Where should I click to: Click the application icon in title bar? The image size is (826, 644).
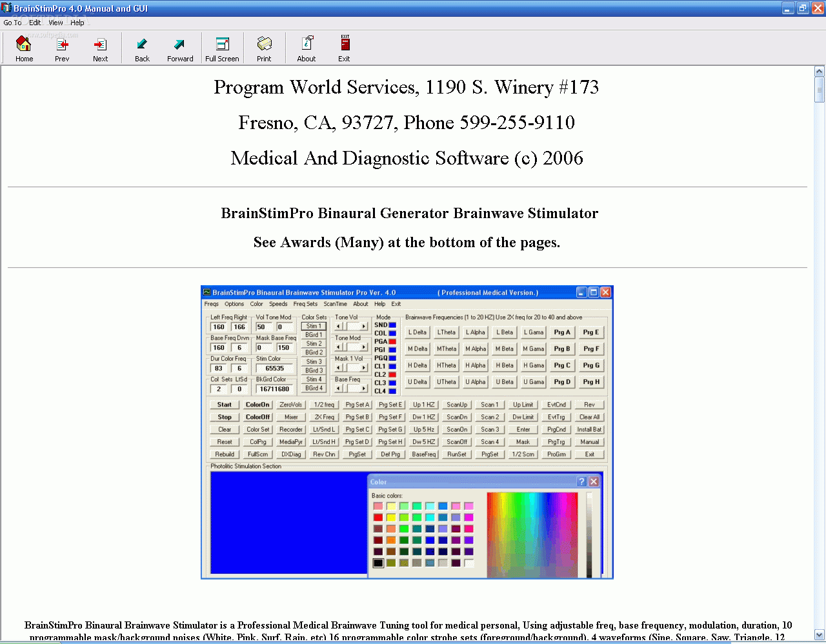tap(6, 8)
